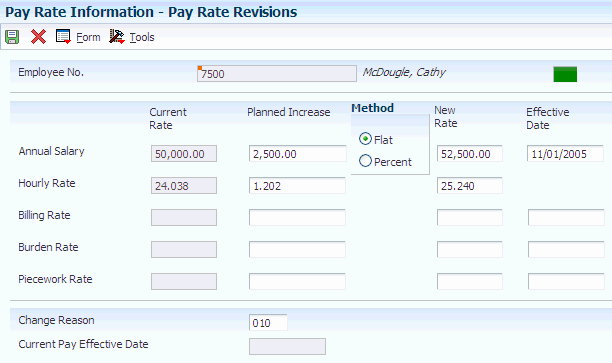
Task: Click the Piecework Rate row label
Action: click(55, 279)
